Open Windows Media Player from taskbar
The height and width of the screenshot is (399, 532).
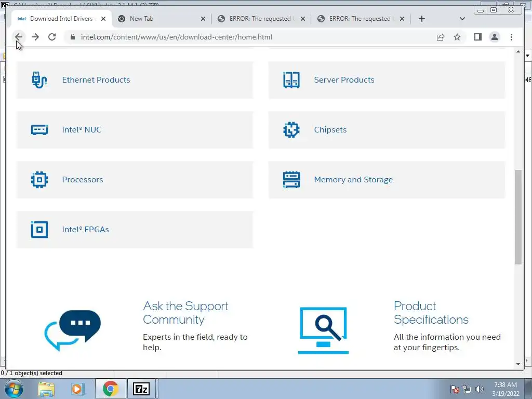pos(78,389)
